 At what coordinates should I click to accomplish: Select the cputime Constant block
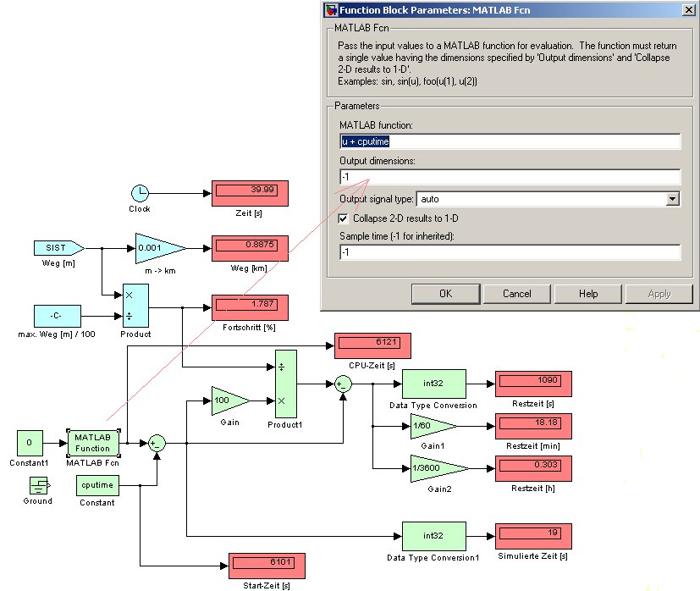(x=97, y=485)
